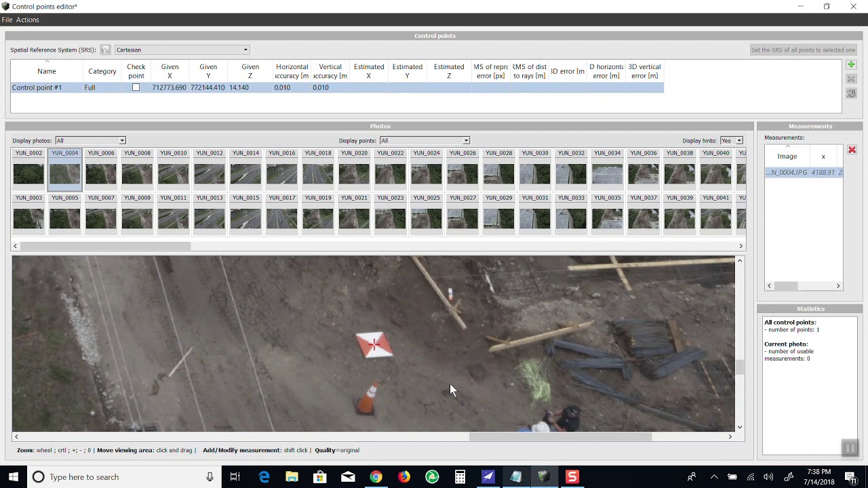Click the rename control point AB icon
The image size is (868, 488).
(x=851, y=94)
